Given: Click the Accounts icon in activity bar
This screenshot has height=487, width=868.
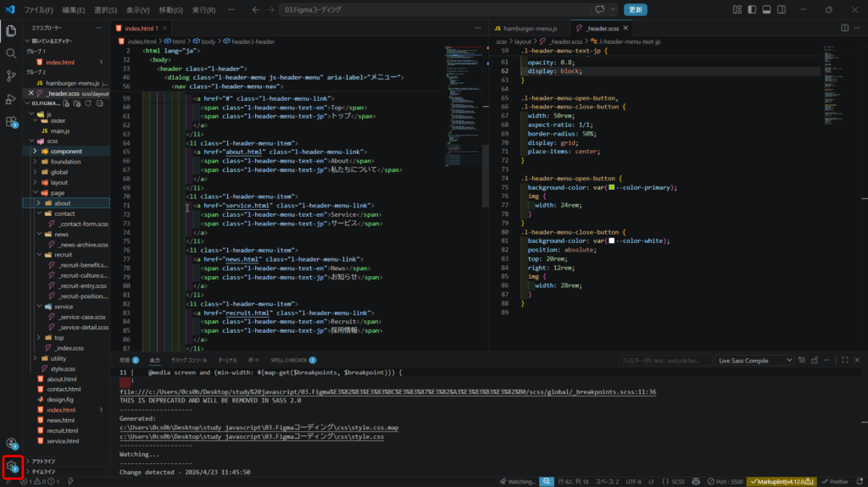Looking at the screenshot, I should click(x=11, y=443).
